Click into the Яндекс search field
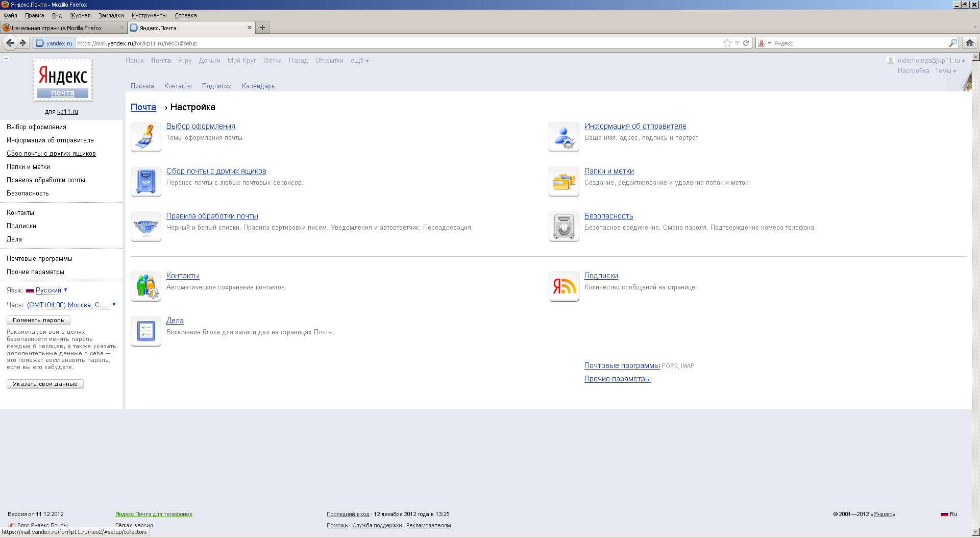Viewport: 980px width, 538px height. click(x=860, y=43)
